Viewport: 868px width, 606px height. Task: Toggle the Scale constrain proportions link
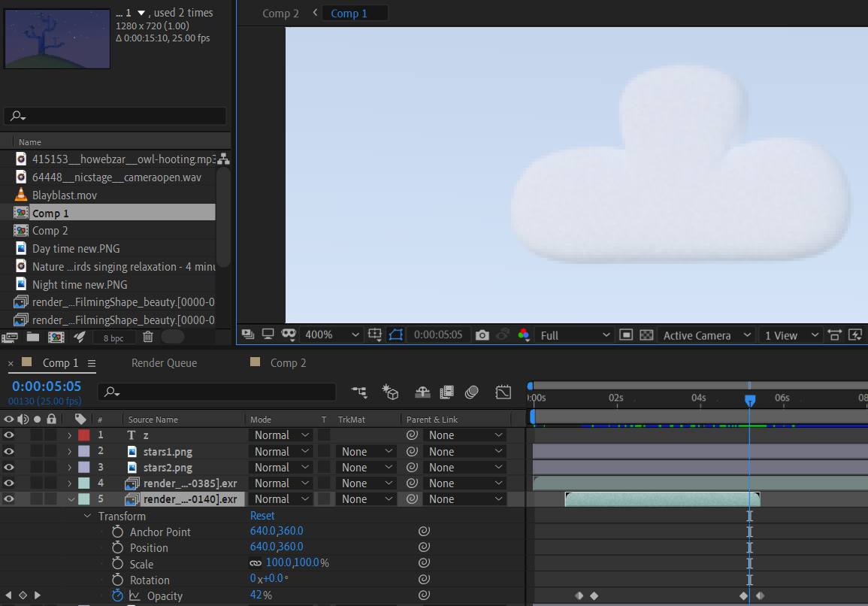click(256, 563)
